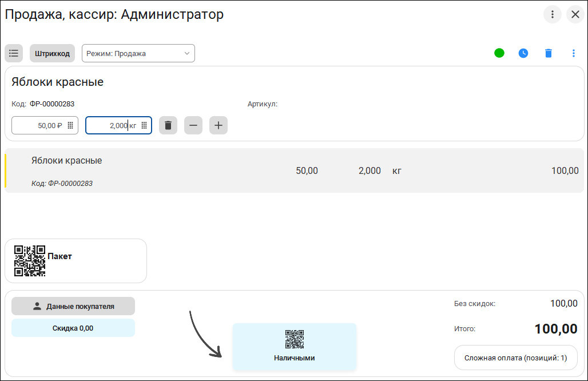
Task: Click the Без скидок amount 100,00
Action: [563, 303]
